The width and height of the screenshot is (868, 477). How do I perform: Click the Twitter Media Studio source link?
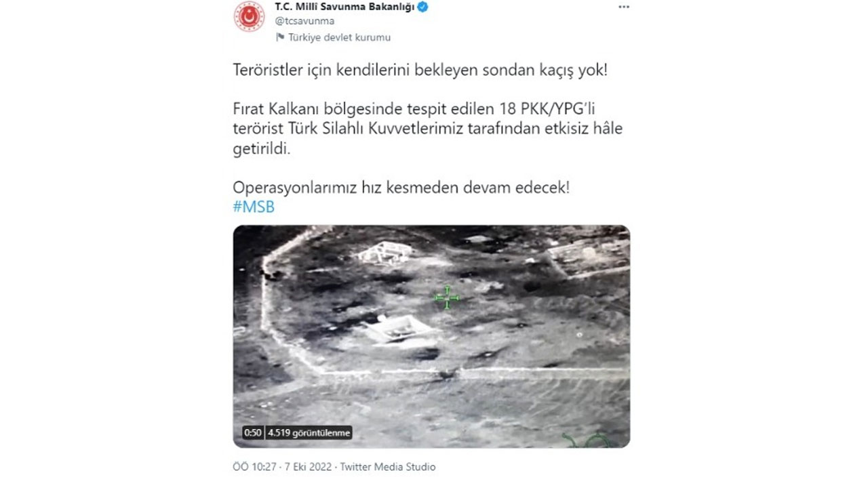(x=388, y=467)
